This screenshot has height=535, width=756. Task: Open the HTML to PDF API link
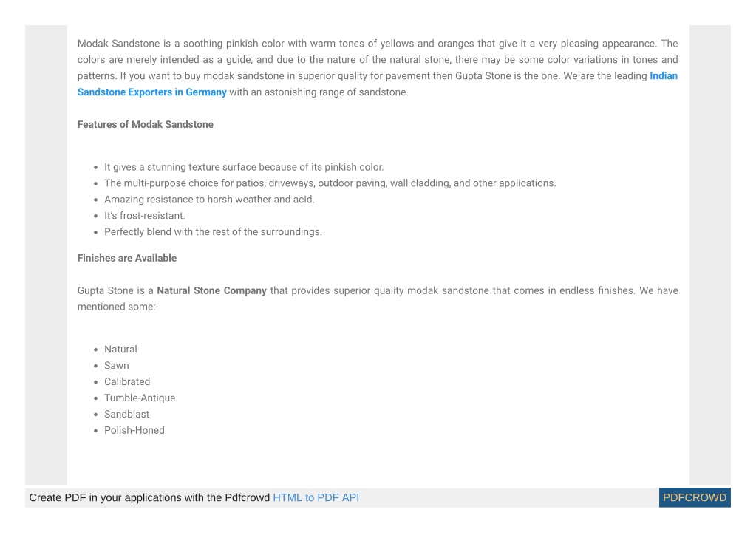(316, 497)
